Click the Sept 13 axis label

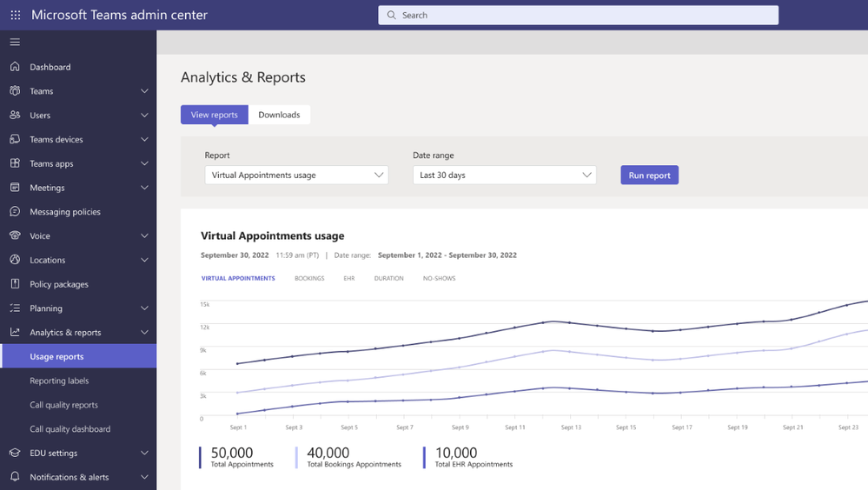[x=571, y=427]
